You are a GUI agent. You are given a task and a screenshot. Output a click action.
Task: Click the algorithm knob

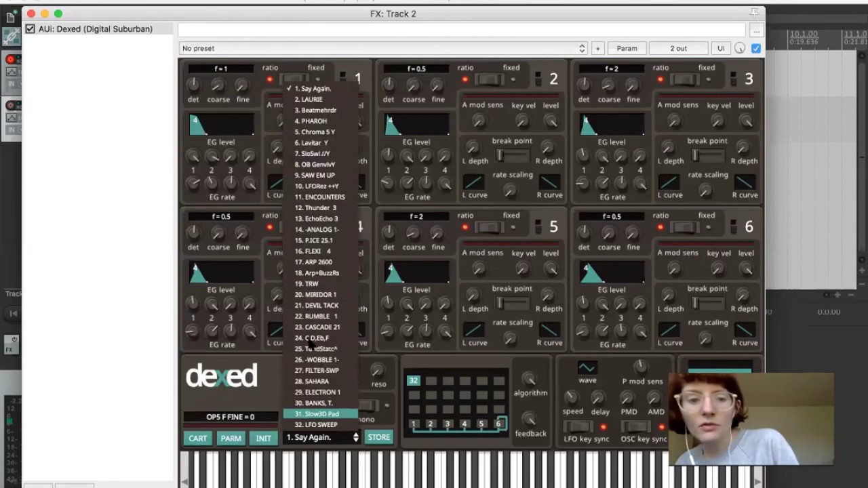click(530, 379)
